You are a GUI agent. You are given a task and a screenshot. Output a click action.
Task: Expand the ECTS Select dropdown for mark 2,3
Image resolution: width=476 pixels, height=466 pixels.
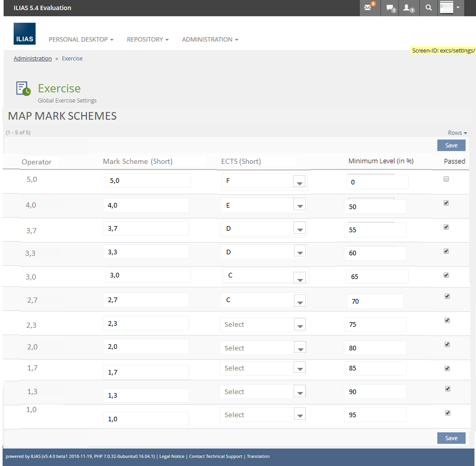[299, 325]
